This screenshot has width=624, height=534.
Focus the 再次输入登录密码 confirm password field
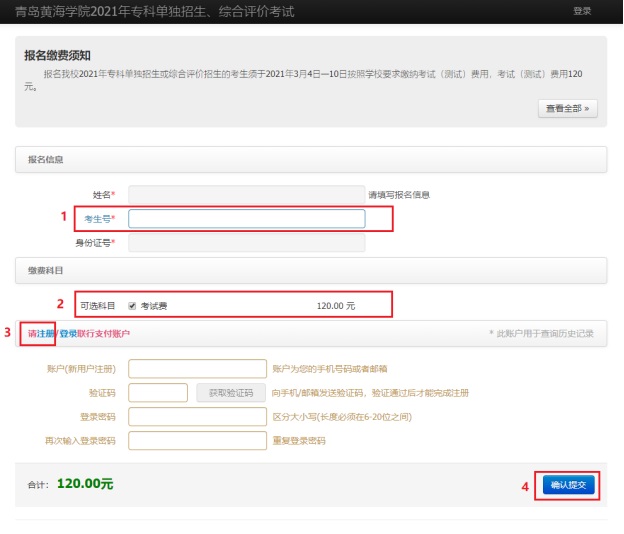click(197, 440)
